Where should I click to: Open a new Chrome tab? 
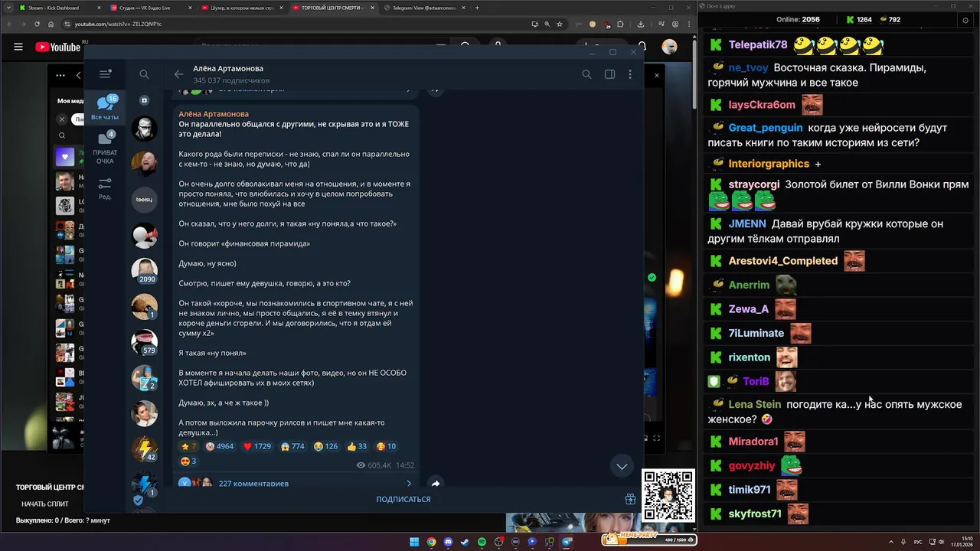tap(477, 8)
